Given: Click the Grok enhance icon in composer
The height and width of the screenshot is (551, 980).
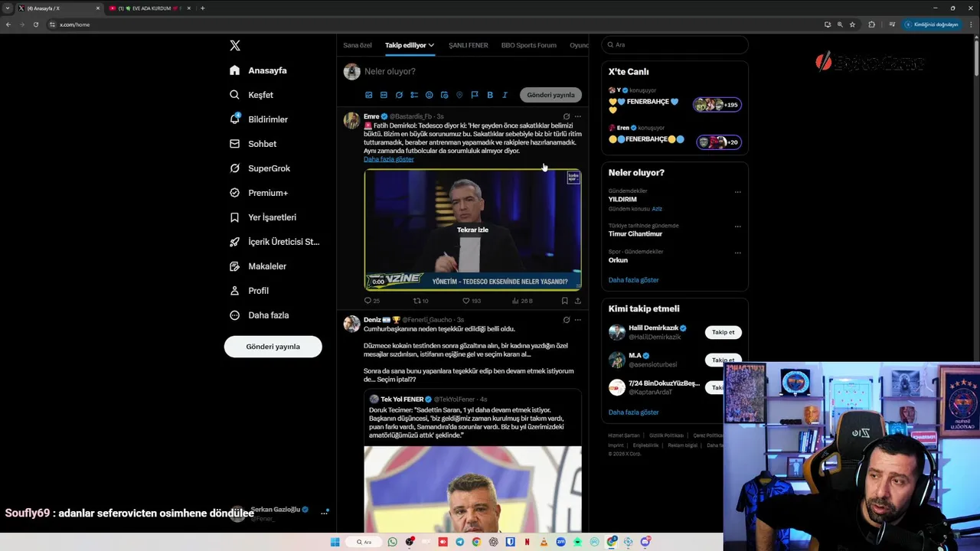Looking at the screenshot, I should click(x=399, y=95).
